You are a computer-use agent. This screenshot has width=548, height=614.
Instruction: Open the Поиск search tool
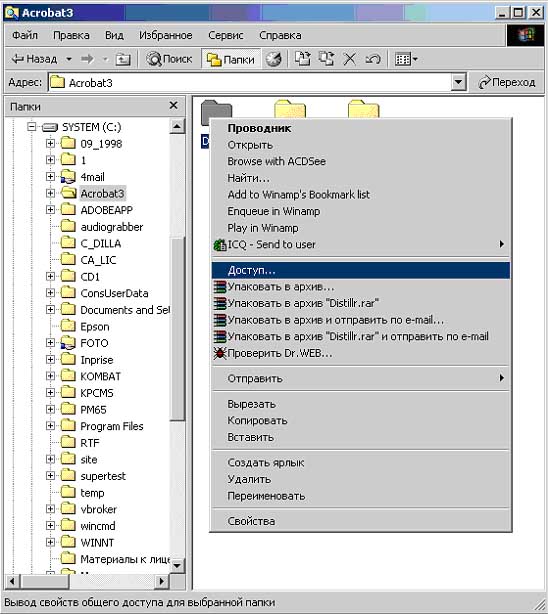[x=169, y=59]
